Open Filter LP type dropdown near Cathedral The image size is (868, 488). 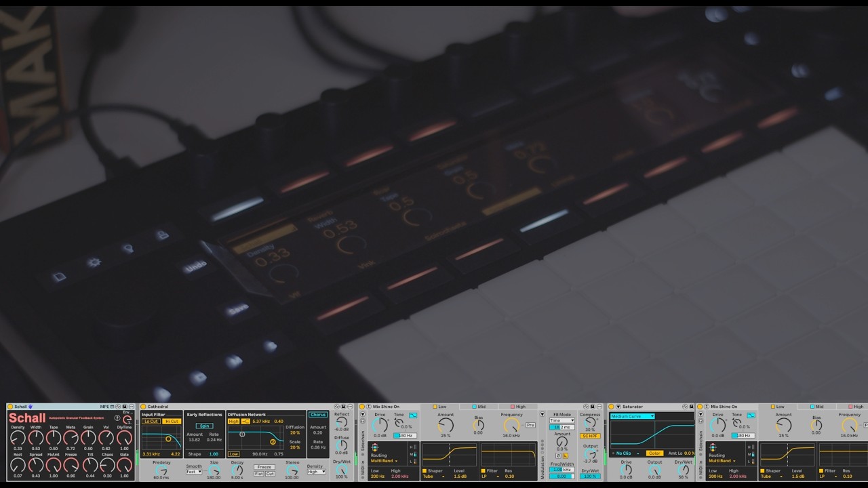pos(492,476)
